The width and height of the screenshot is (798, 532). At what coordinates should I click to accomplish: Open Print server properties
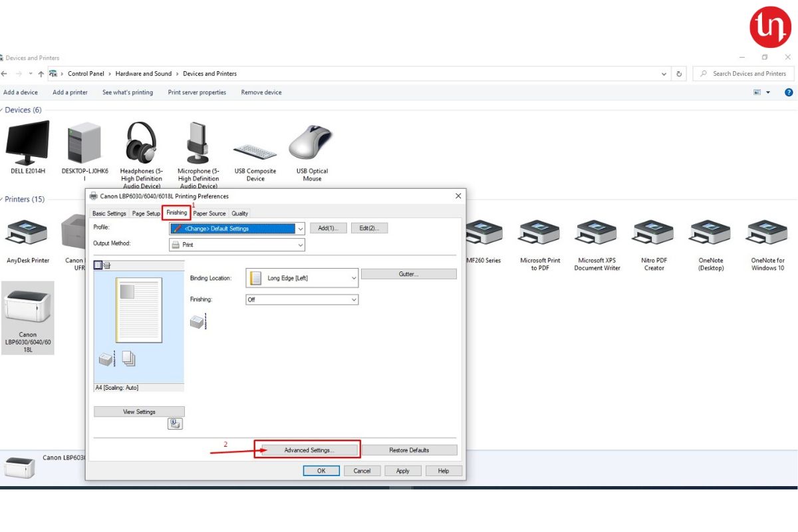tap(197, 92)
